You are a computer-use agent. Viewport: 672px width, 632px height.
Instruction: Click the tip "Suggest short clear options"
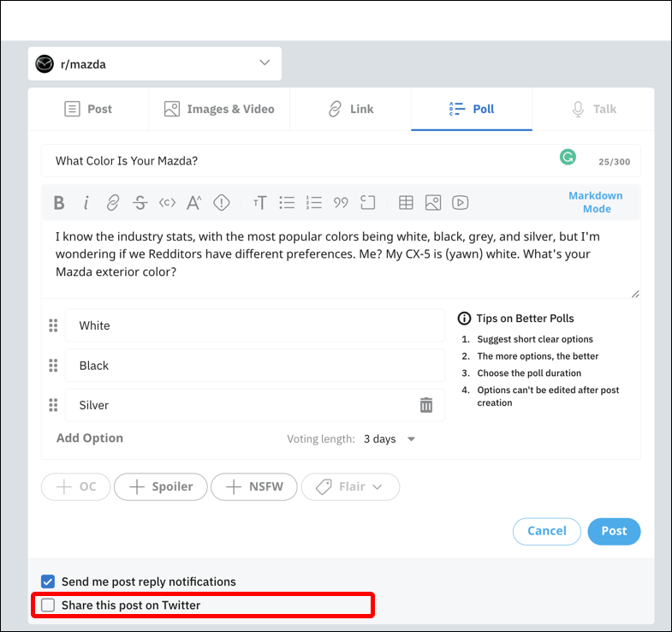[535, 339]
